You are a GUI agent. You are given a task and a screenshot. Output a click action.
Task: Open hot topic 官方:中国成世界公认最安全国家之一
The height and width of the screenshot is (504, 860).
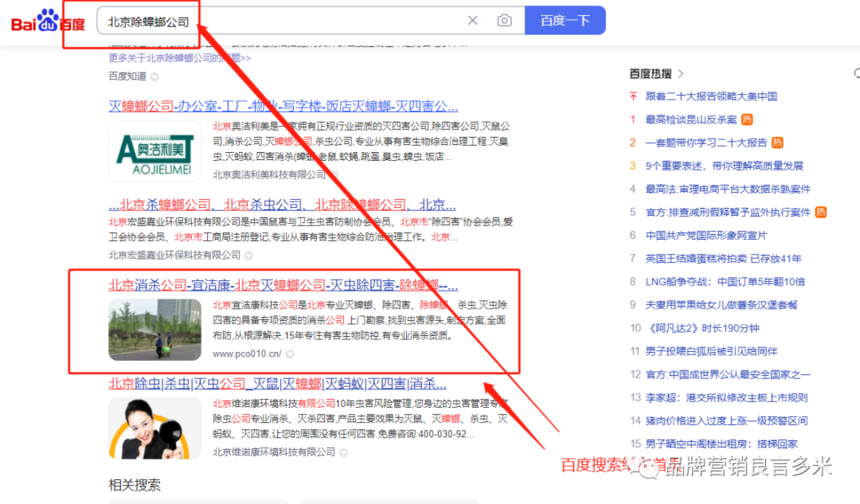[728, 375]
